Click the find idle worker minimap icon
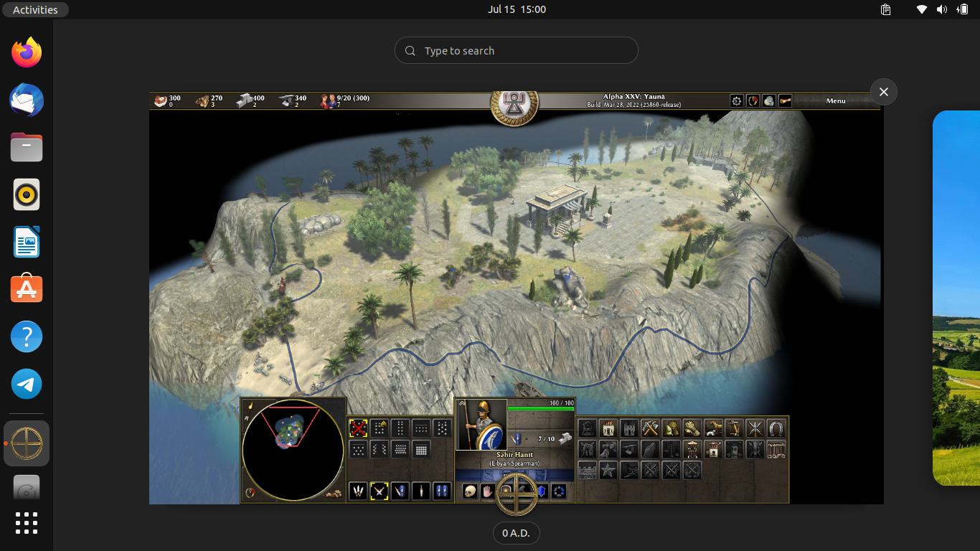Viewport: 980px width, 551px height. point(334,493)
